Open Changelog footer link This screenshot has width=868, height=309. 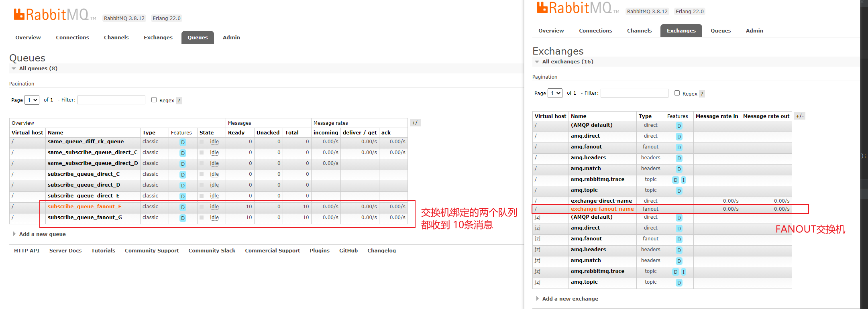(x=381, y=251)
